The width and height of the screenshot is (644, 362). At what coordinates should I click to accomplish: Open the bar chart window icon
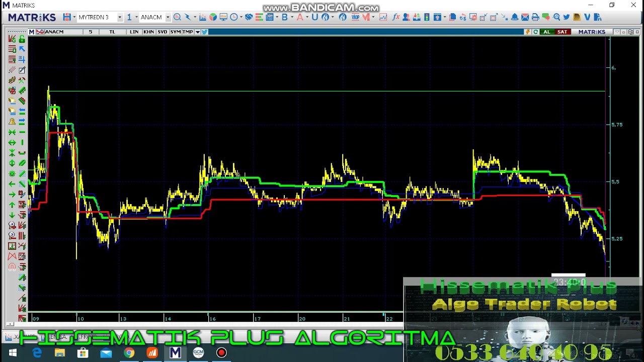(203, 17)
